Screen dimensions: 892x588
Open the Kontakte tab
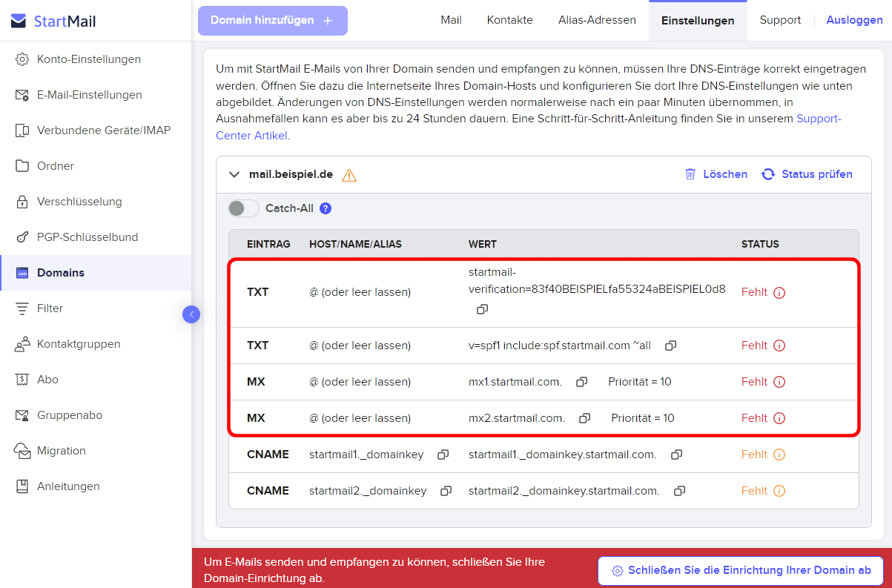[x=510, y=20]
